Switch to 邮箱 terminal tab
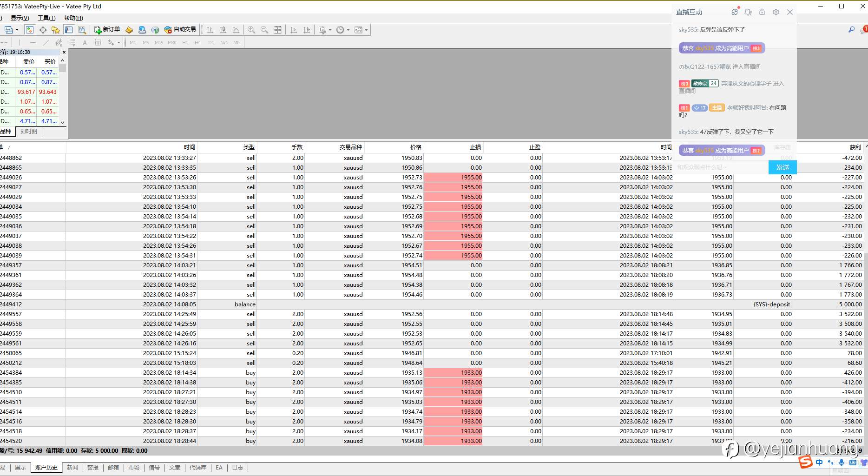 [x=113, y=468]
